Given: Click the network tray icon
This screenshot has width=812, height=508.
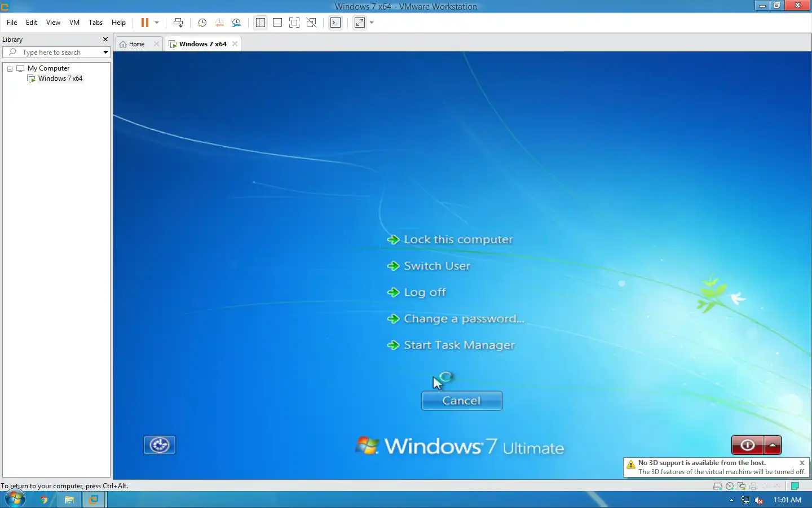Looking at the screenshot, I should pyautogui.click(x=745, y=500).
